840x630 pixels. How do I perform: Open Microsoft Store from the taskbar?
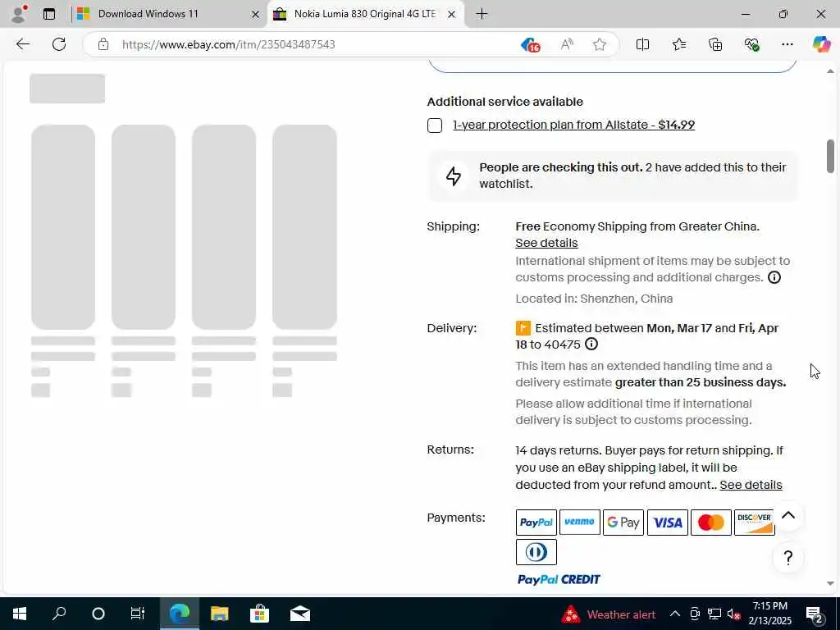[259, 614]
